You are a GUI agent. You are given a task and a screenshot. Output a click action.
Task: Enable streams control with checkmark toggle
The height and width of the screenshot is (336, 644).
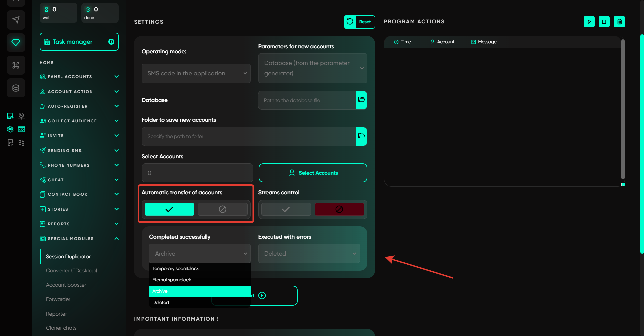click(286, 209)
